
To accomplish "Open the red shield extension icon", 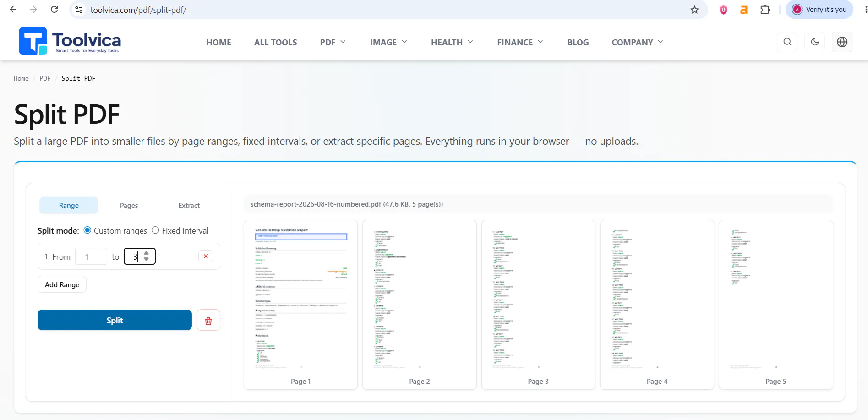I will pos(723,10).
